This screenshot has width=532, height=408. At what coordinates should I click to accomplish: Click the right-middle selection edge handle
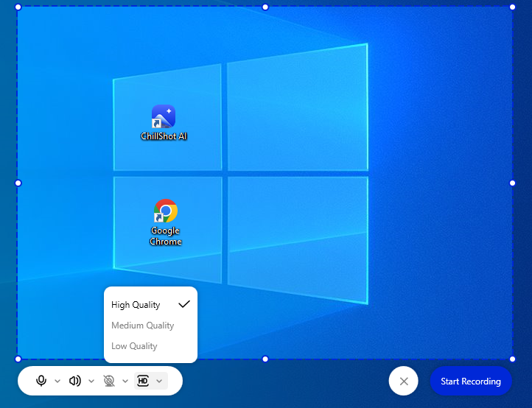512,183
